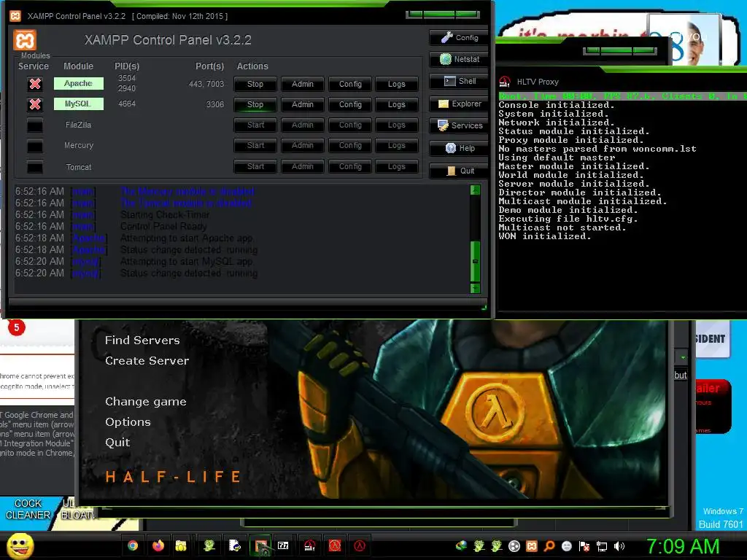Stop the Apache module
This screenshot has height=560, width=747.
[255, 84]
